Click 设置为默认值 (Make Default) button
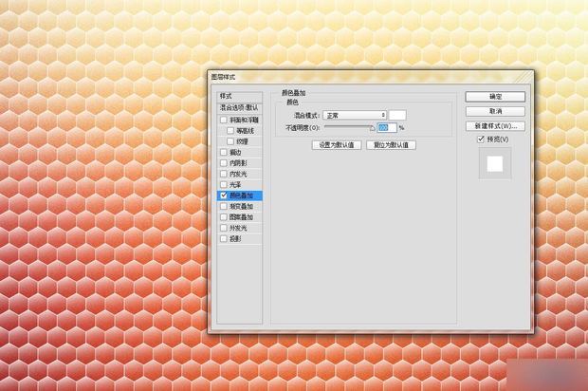This screenshot has height=391, width=588. (338, 145)
